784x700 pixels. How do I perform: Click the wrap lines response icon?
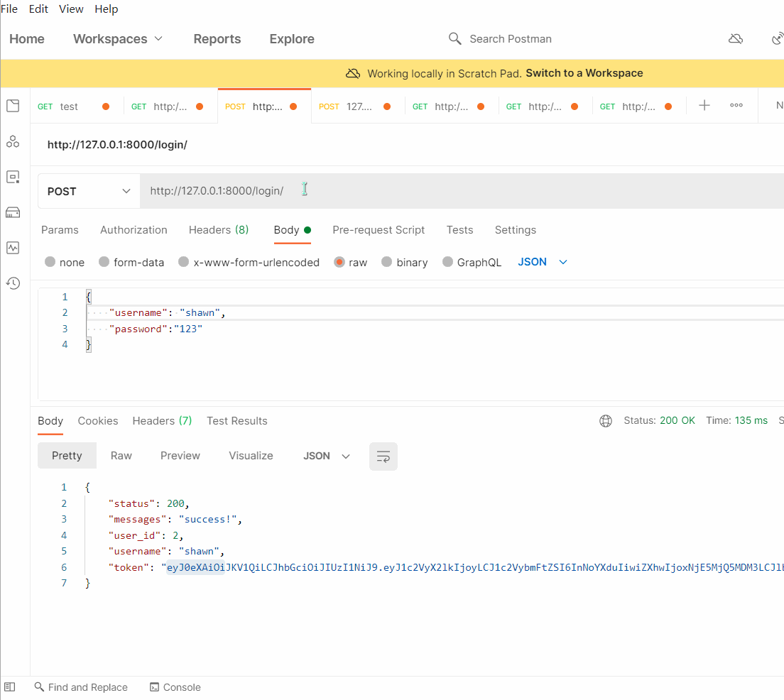pos(383,456)
